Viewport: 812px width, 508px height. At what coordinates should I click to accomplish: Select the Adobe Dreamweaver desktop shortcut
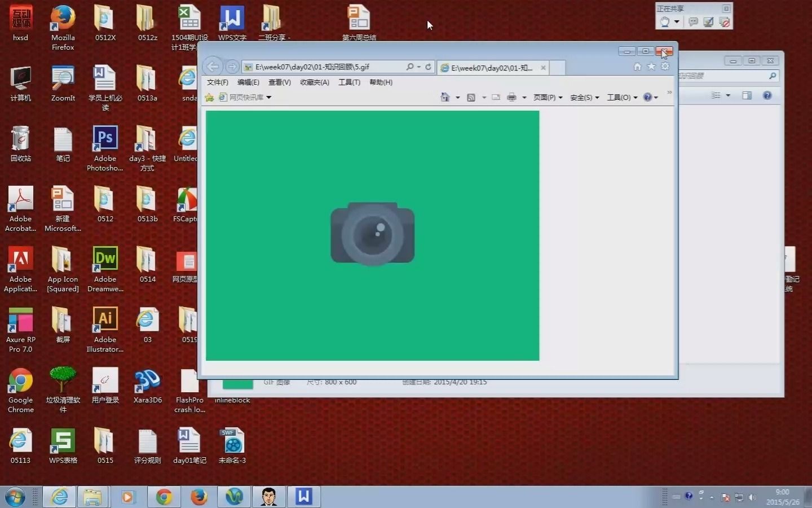(105, 269)
